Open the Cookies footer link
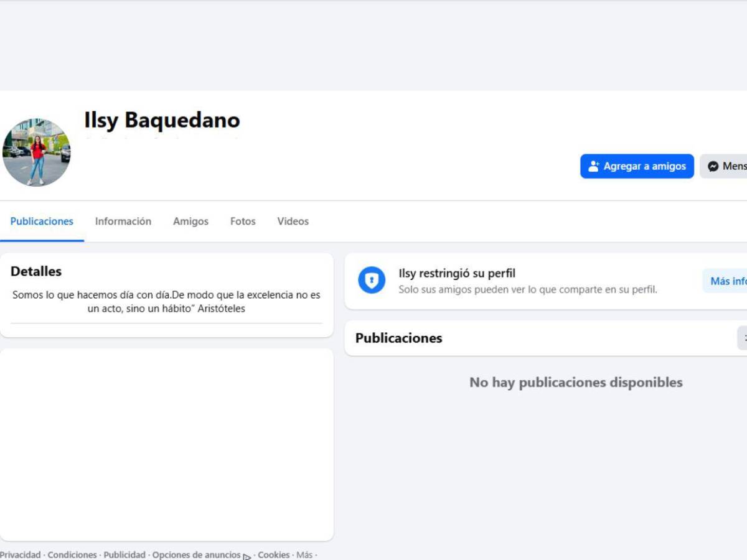The image size is (747, 560). coord(274,554)
